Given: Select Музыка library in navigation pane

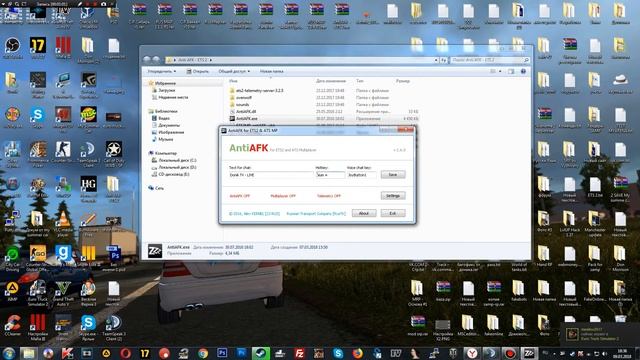Looking at the screenshot, I should click(x=162, y=140).
